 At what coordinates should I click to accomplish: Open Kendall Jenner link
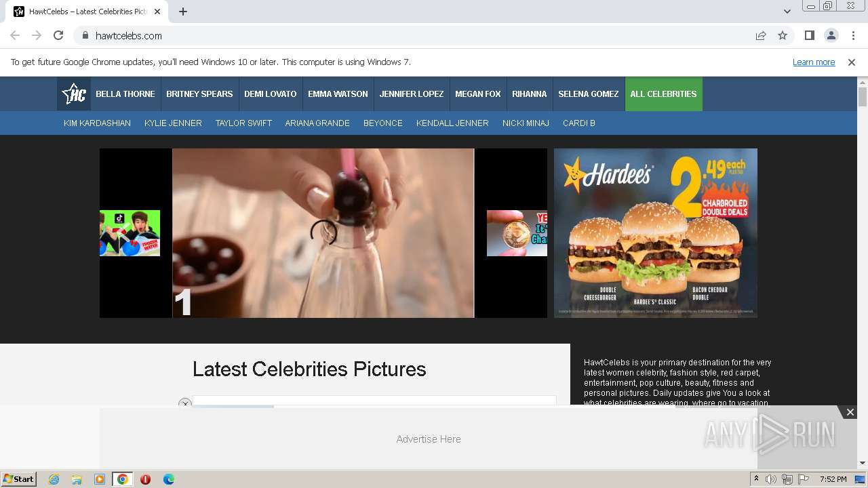click(x=452, y=123)
